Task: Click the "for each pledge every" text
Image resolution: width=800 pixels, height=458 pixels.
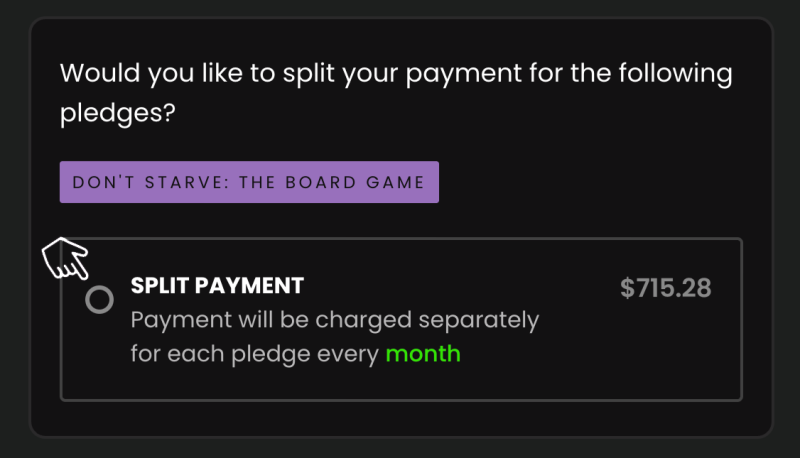Action: [255, 354]
